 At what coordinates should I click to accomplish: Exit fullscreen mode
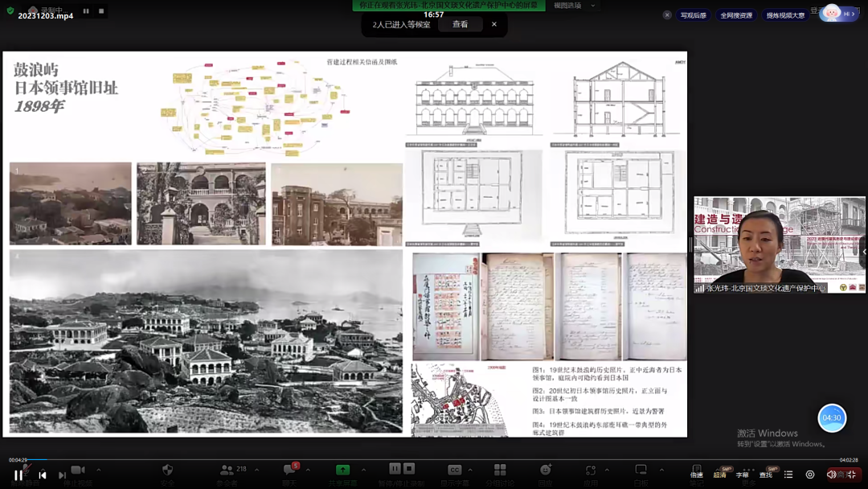pyautogui.click(x=852, y=475)
